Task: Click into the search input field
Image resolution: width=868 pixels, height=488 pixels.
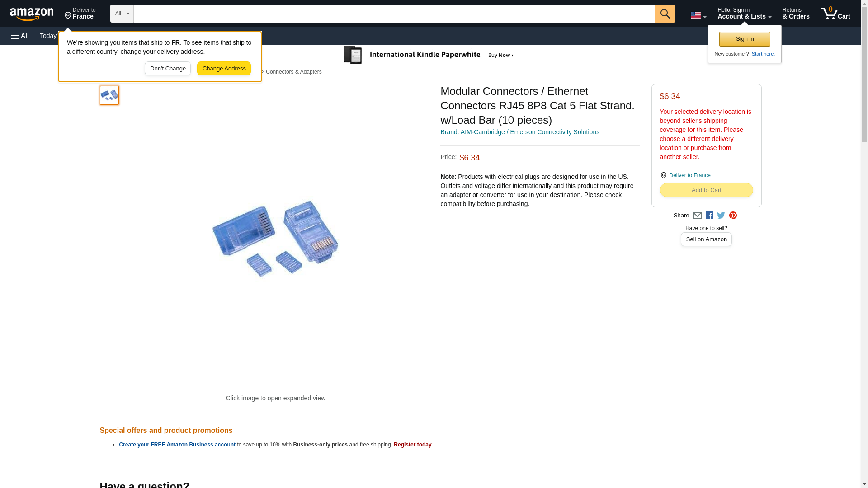Action: 394,14
